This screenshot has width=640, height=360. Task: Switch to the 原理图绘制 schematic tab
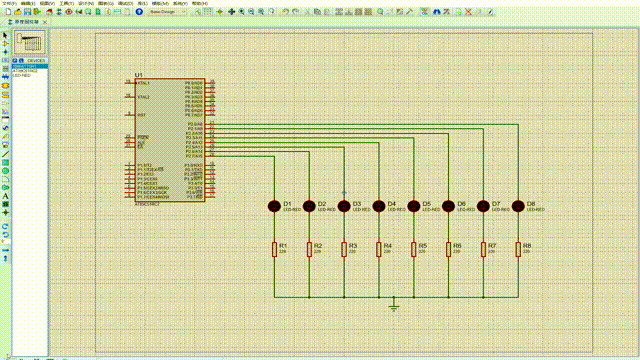click(x=26, y=22)
